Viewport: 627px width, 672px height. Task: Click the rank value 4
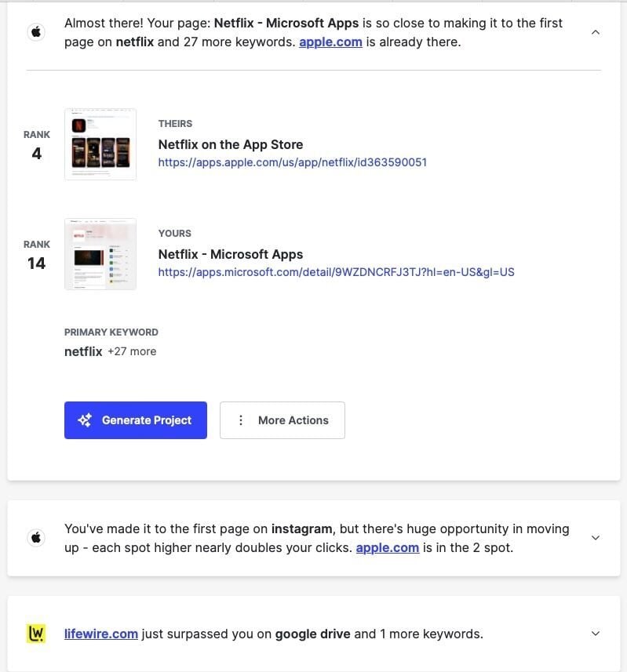point(36,154)
